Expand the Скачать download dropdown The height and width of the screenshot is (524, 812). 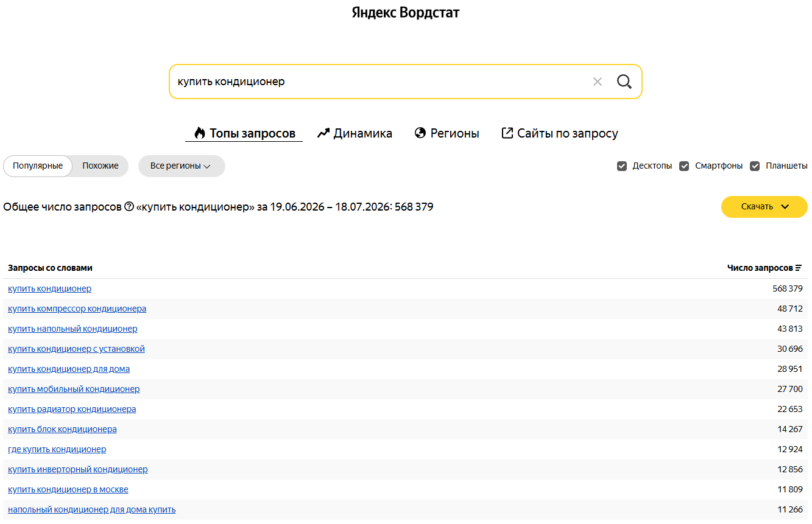pos(764,207)
